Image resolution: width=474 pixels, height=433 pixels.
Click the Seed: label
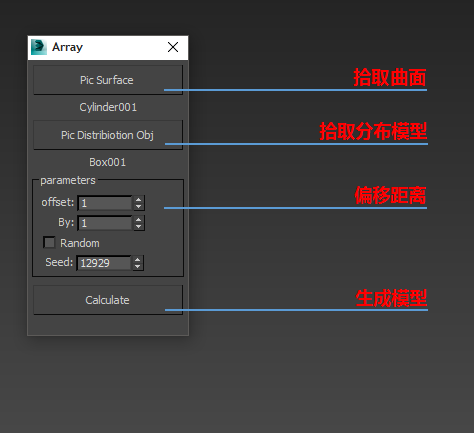click(59, 262)
